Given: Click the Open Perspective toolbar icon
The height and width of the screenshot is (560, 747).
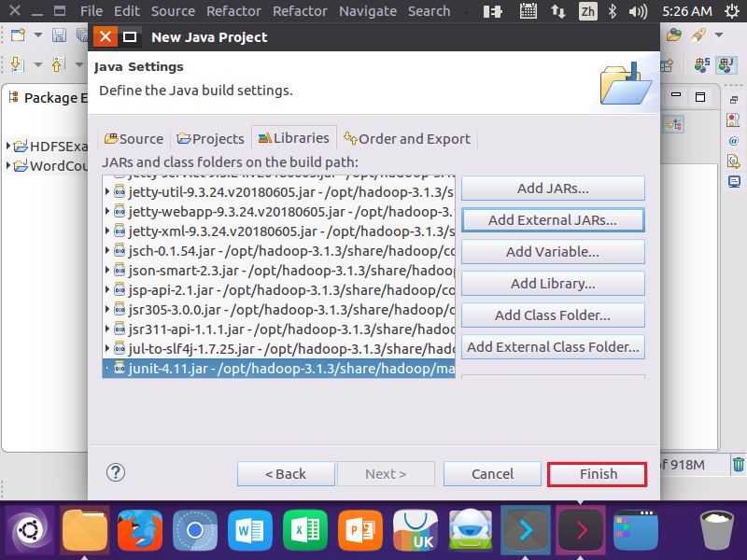Looking at the screenshot, I should click(667, 64).
